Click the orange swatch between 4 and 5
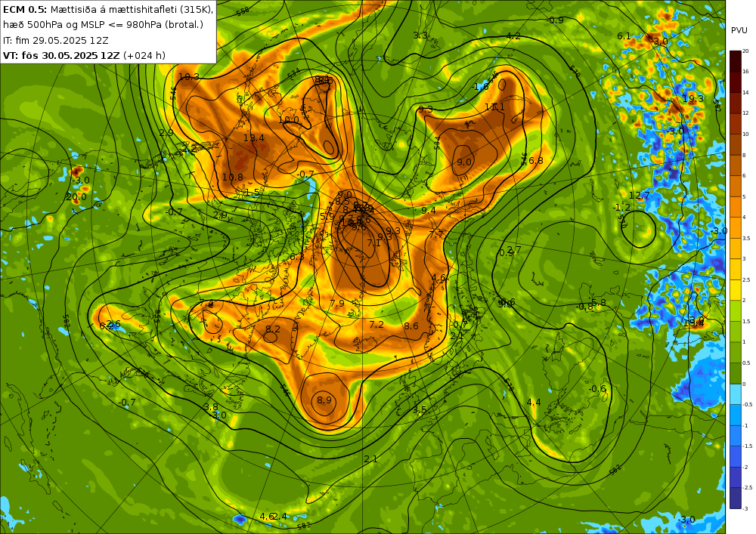The width and height of the screenshot is (756, 534). coord(736,206)
